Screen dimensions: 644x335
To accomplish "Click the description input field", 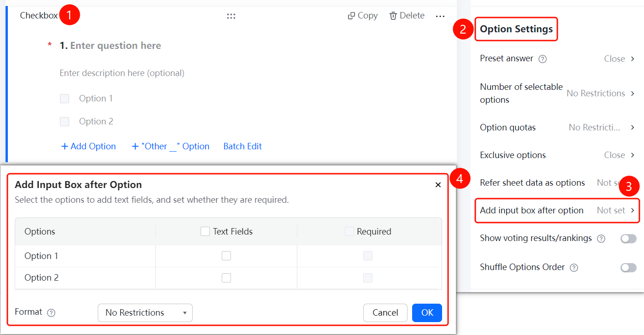I will click(122, 73).
